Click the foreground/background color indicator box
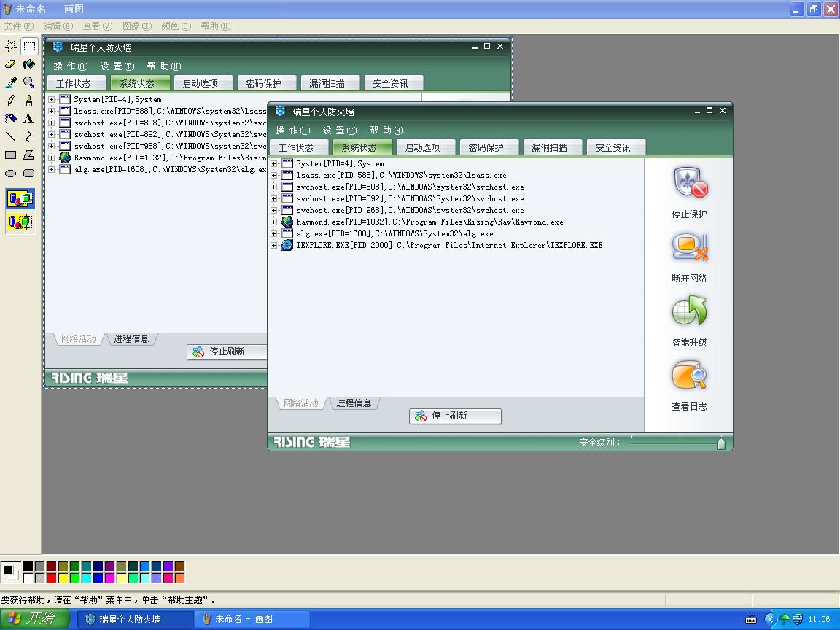Screen dimensions: 840x630 click(11, 572)
